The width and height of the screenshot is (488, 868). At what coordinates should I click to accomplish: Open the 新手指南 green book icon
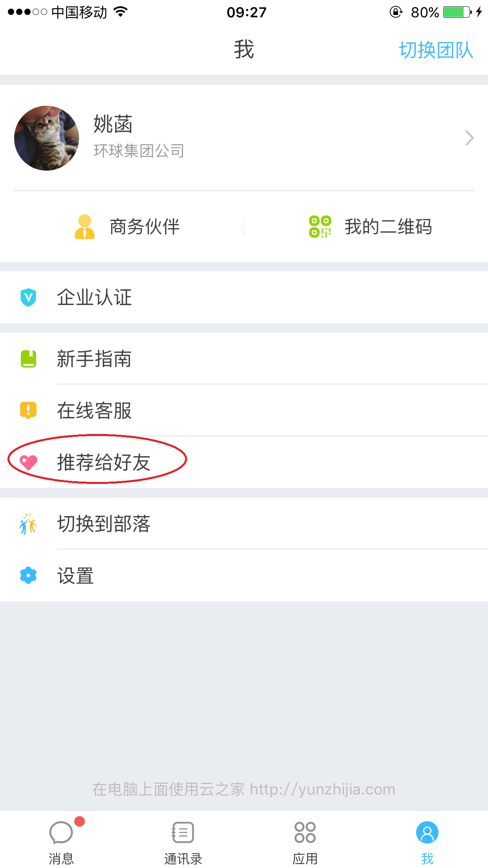(x=28, y=359)
